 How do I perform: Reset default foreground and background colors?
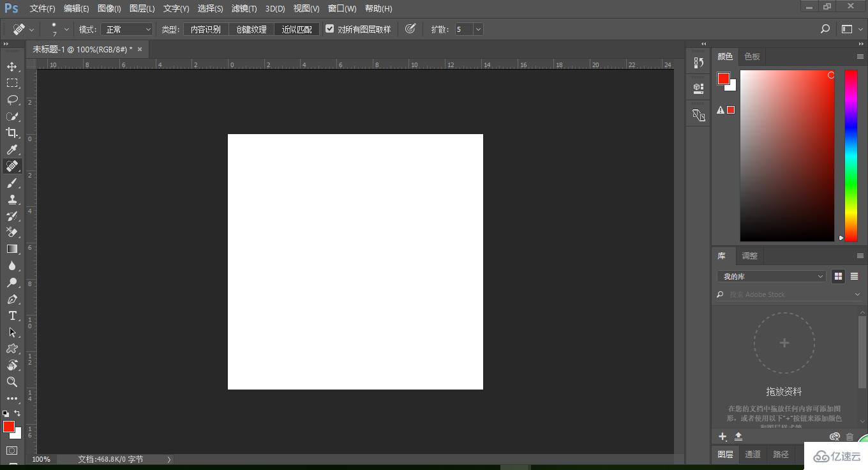click(6, 414)
